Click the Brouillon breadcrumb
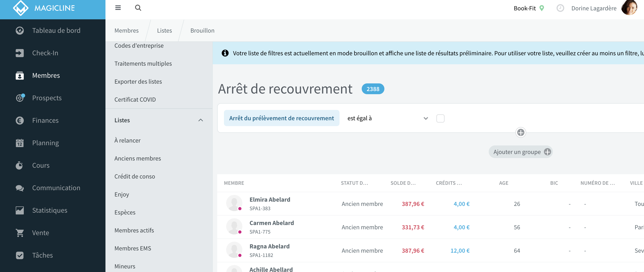The image size is (644, 272). (x=202, y=31)
